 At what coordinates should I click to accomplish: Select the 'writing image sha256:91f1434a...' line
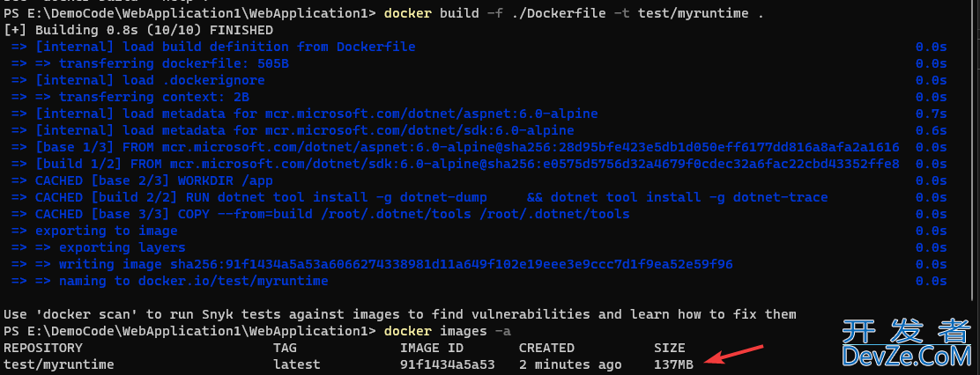click(372, 265)
